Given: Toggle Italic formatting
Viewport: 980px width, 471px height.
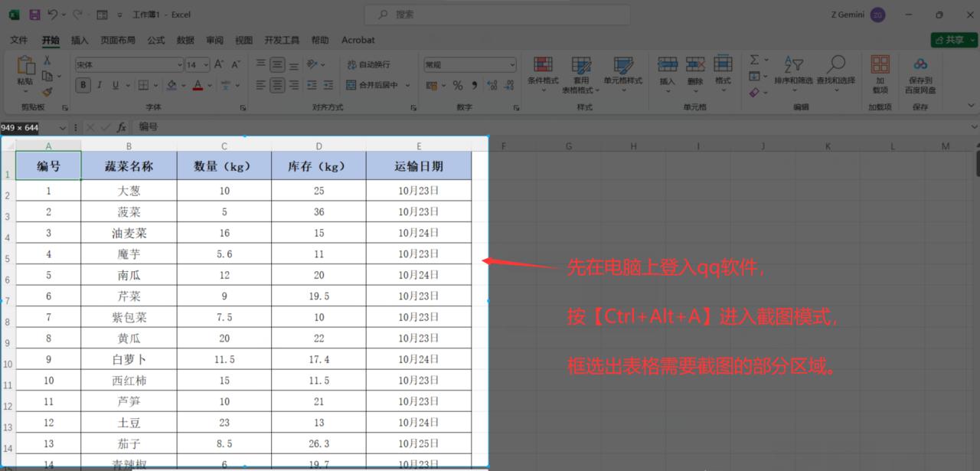Looking at the screenshot, I should (100, 85).
